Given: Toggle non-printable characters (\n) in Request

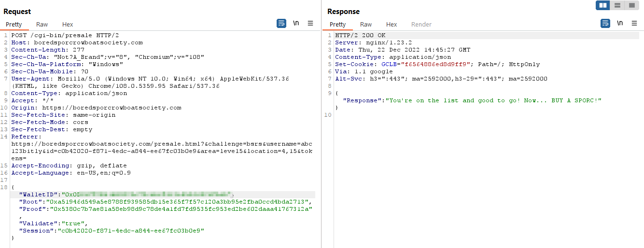Looking at the screenshot, I should click(296, 23).
